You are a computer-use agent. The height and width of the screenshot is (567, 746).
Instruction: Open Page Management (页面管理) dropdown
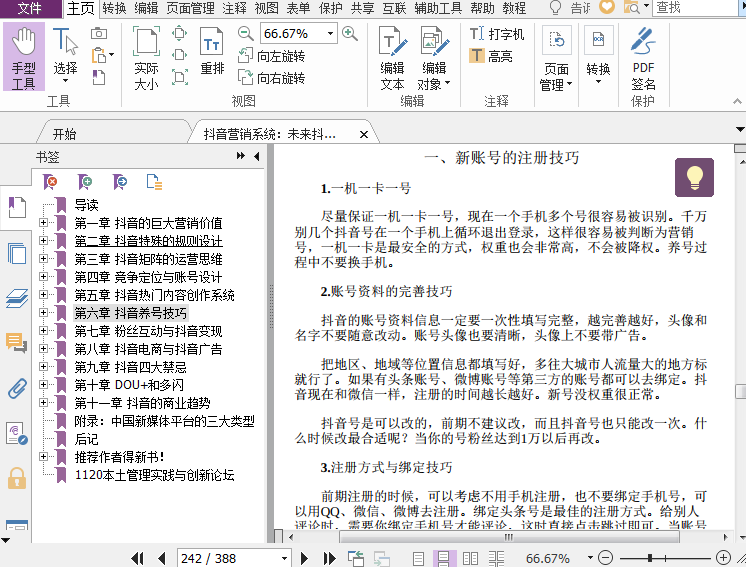(x=556, y=58)
